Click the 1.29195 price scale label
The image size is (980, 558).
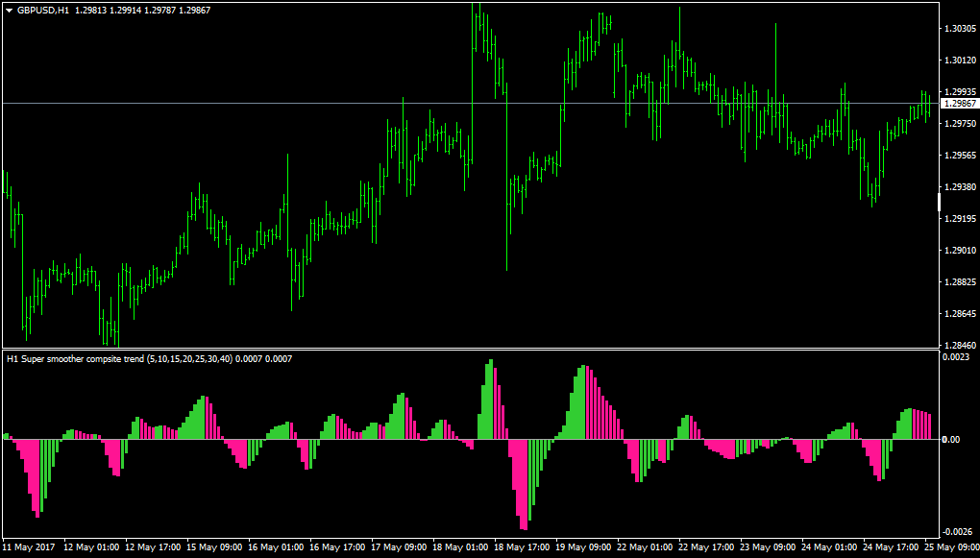point(960,219)
